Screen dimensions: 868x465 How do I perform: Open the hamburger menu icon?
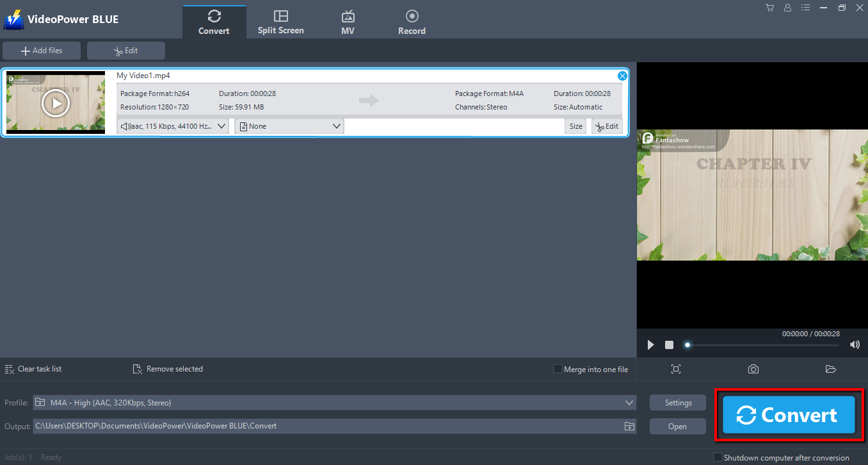[805, 8]
